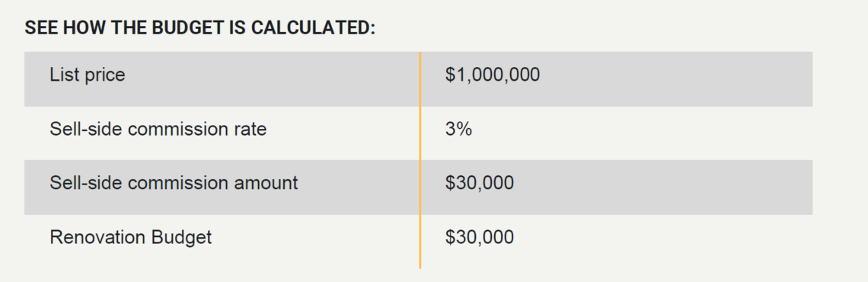The width and height of the screenshot is (868, 282).
Task: Click the $30,000 Renovation Budget value
Action: coord(480,237)
